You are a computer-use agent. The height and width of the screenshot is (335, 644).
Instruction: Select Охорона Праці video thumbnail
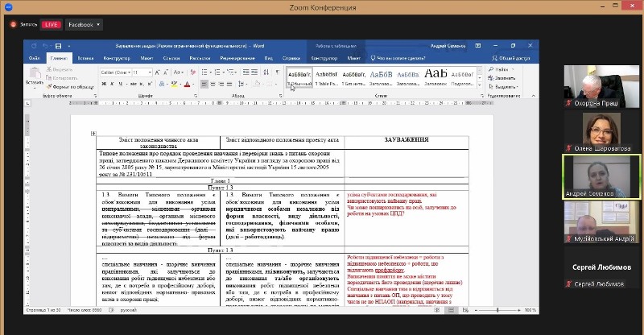601,86
